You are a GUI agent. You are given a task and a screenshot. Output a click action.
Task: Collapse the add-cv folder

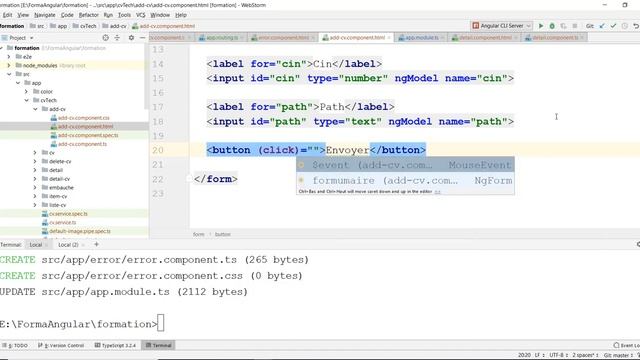click(35, 109)
